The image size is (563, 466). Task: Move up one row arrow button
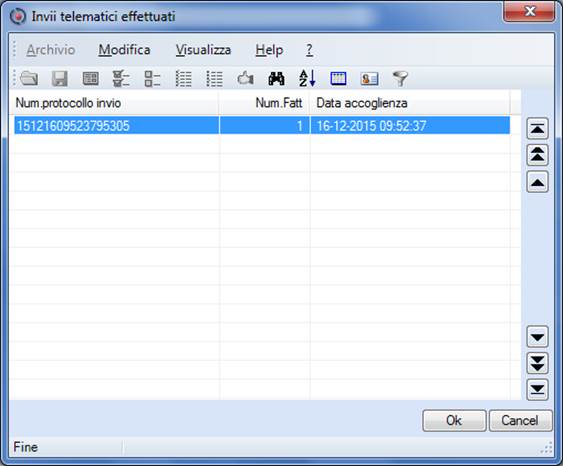537,182
